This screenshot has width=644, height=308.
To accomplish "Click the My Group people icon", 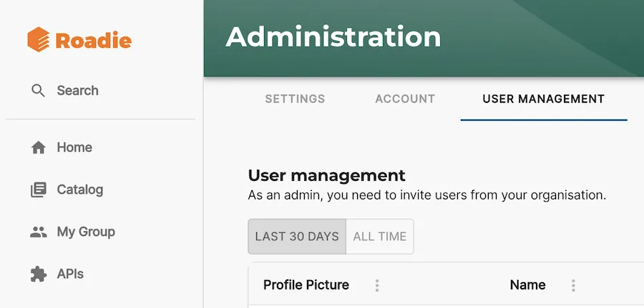I will click(x=39, y=232).
